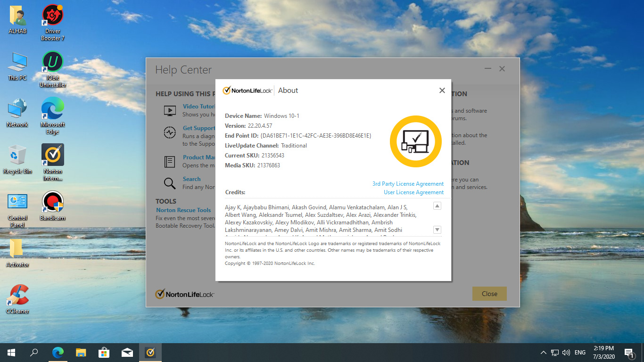Open the taskbar clock and date
Viewport: 644px width, 362px height.
(x=603, y=353)
